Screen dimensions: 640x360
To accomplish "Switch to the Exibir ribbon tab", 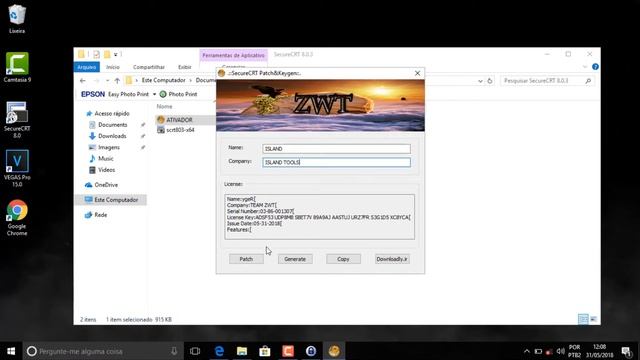I will (x=184, y=67).
